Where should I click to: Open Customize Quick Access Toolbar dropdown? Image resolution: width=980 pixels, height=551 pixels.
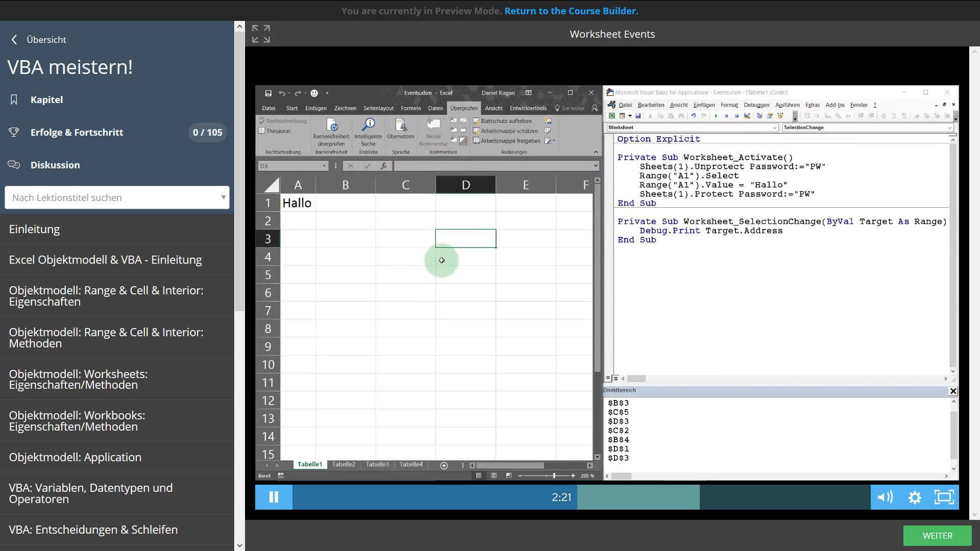tap(327, 93)
